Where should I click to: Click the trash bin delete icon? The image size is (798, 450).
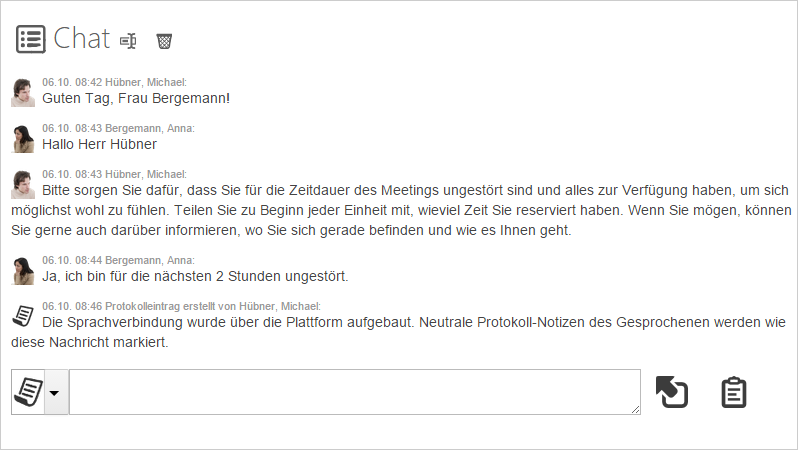(164, 41)
